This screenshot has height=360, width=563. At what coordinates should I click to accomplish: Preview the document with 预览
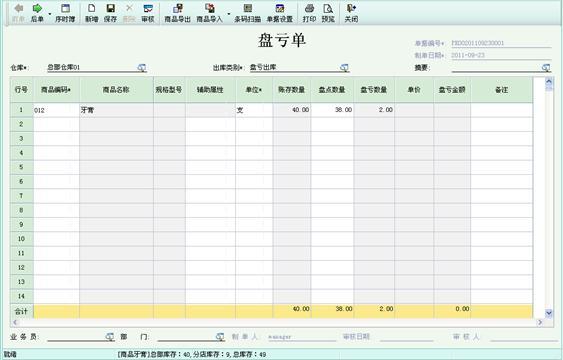point(328,13)
